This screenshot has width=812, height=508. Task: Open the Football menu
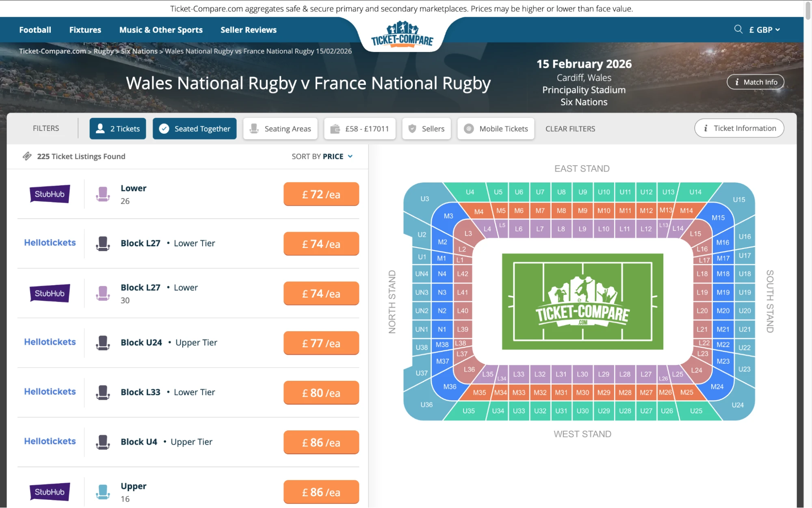pos(35,29)
